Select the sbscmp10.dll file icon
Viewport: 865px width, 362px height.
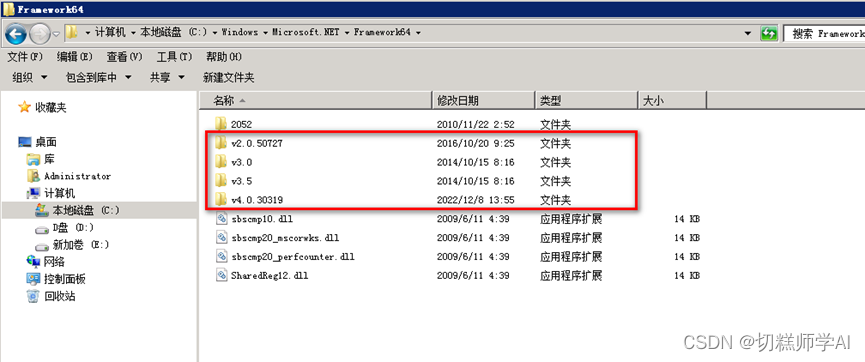221,219
